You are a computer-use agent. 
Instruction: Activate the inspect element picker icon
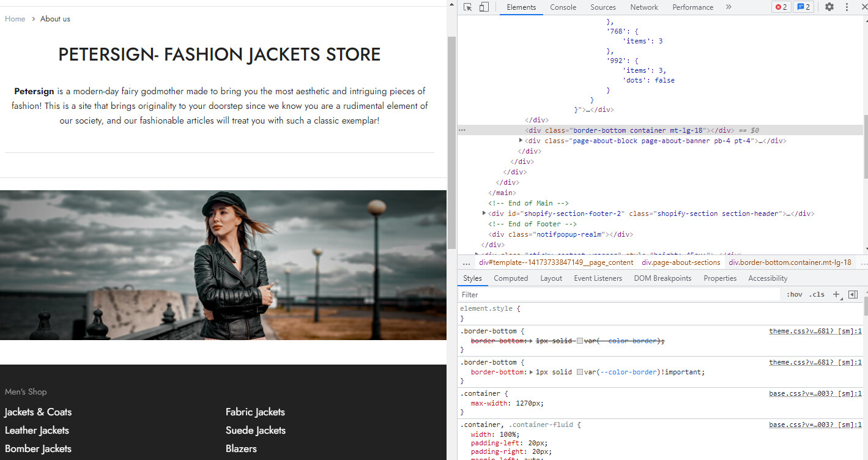[x=468, y=7]
